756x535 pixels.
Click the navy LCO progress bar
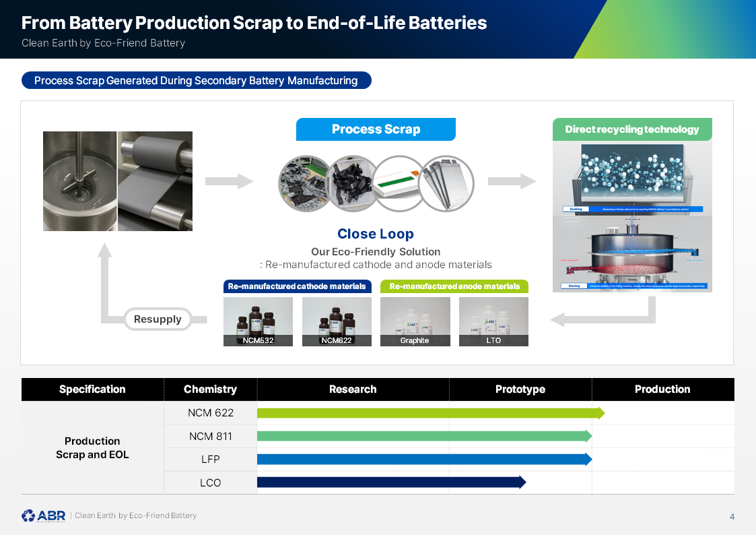[392, 482]
